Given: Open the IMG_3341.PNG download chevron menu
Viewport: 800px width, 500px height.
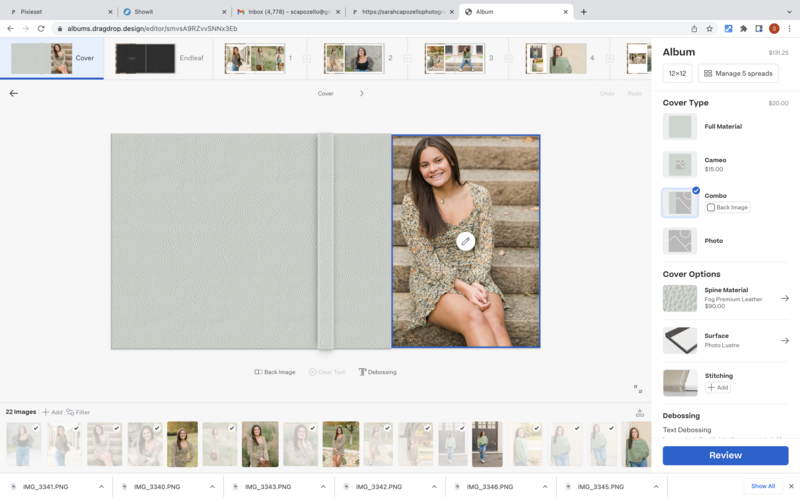Looking at the screenshot, I should (x=101, y=486).
